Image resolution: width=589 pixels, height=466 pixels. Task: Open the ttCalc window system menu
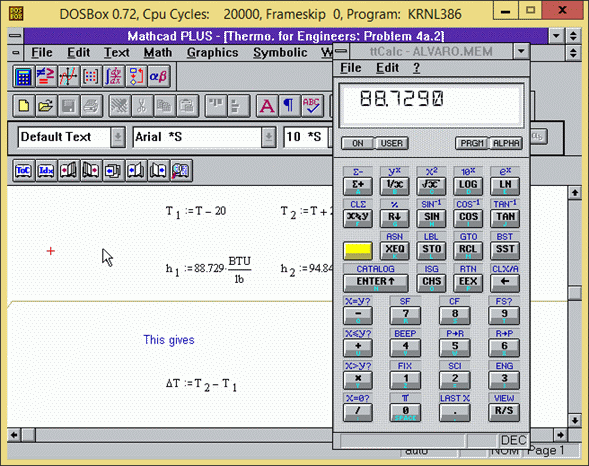click(x=341, y=51)
